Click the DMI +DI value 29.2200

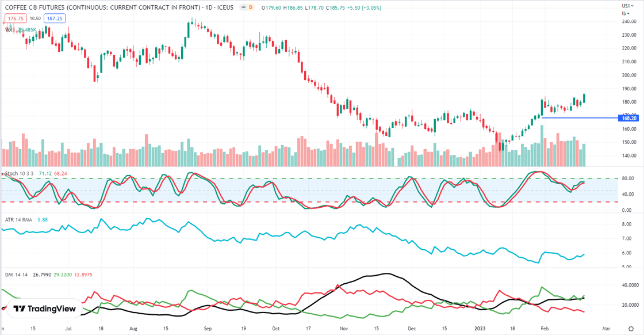(63, 275)
